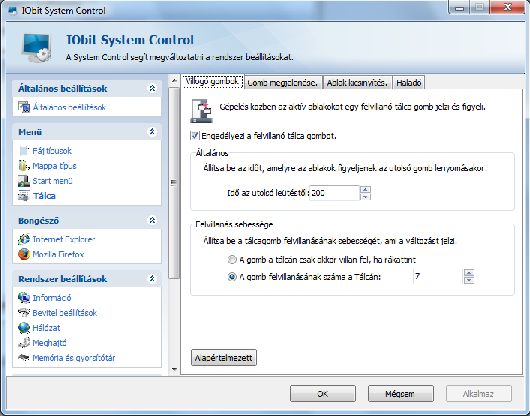
Task: Click the sidebar scrollbar up arrow
Action: tap(174, 81)
